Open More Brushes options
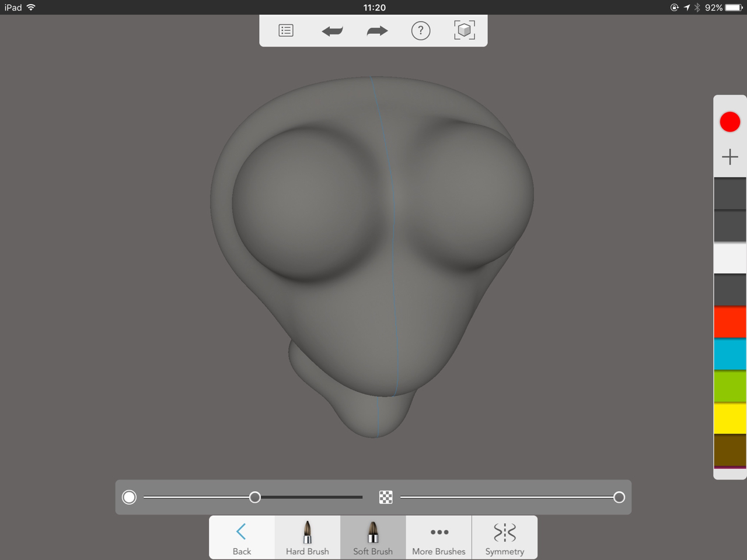This screenshot has width=747, height=560. pos(439,538)
